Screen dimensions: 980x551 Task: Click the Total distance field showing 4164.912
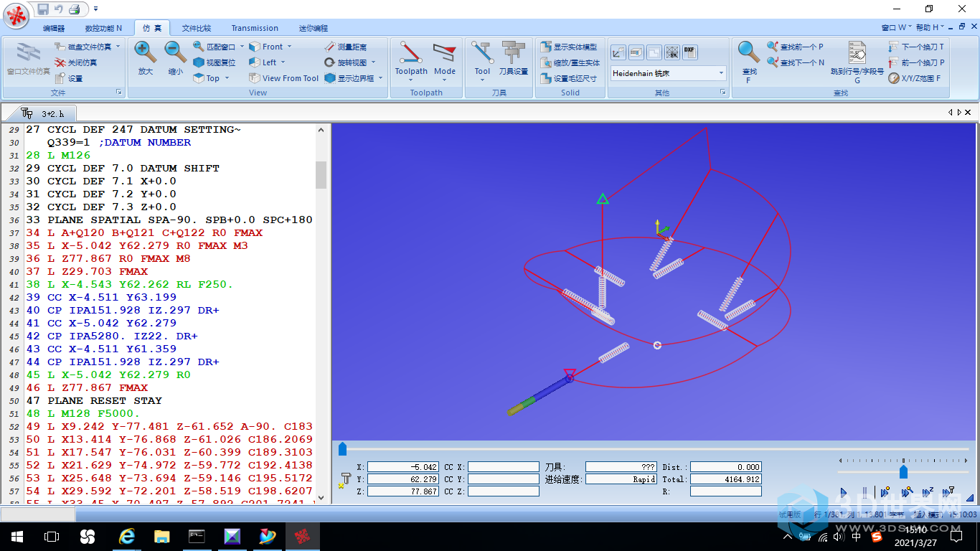(x=725, y=479)
